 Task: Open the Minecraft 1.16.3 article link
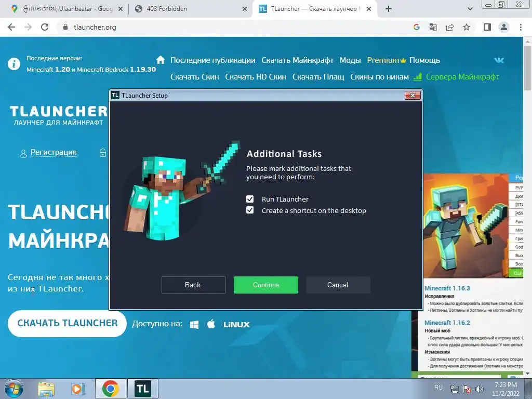[447, 288]
